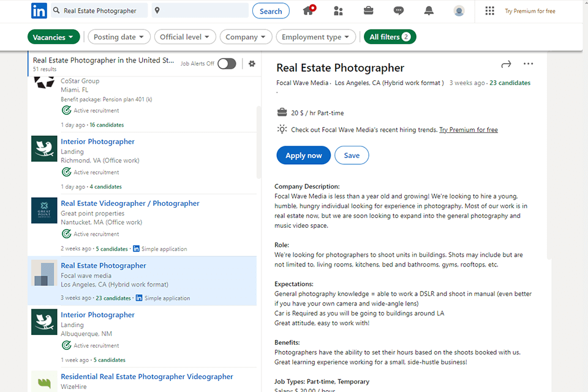
Task: Click lightbulb hiring trends icon
Action: click(282, 129)
